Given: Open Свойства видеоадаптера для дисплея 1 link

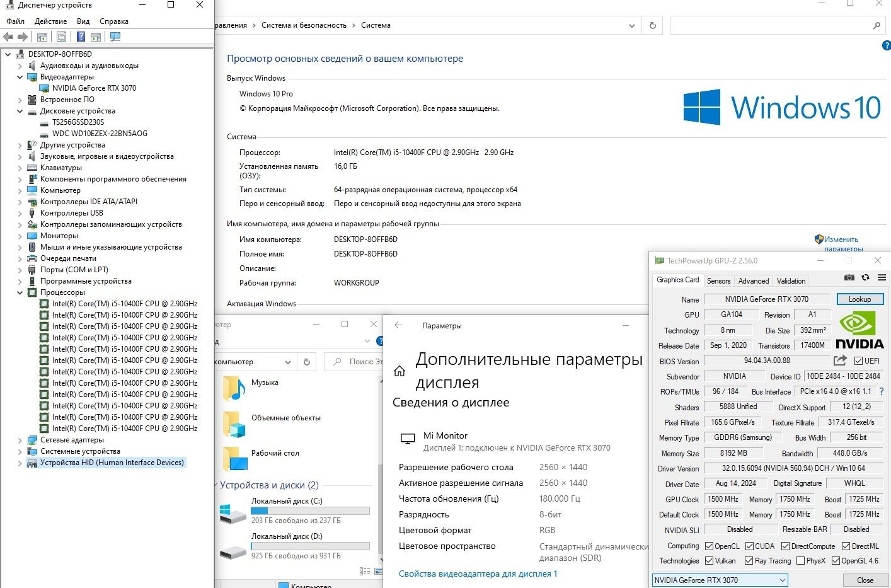Looking at the screenshot, I should [478, 574].
